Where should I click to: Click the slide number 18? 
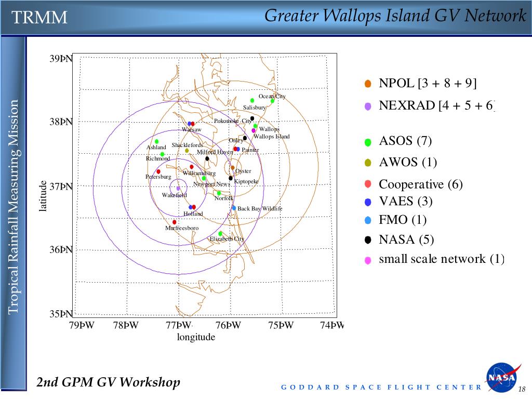pyautogui.click(x=522, y=389)
